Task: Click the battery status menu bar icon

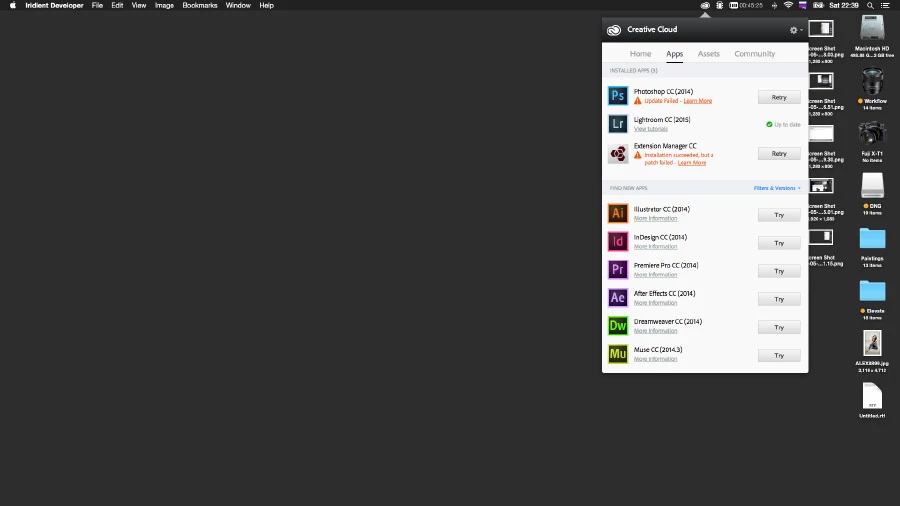Action: (818, 5)
